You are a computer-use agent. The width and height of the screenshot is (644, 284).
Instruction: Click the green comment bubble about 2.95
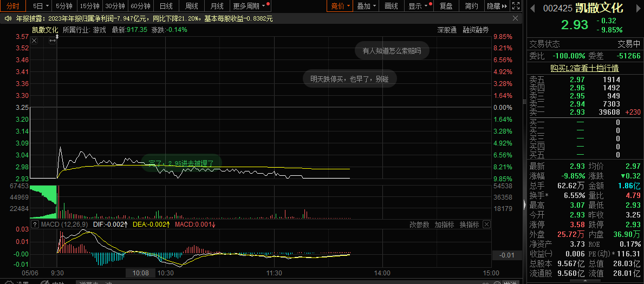[181, 163]
